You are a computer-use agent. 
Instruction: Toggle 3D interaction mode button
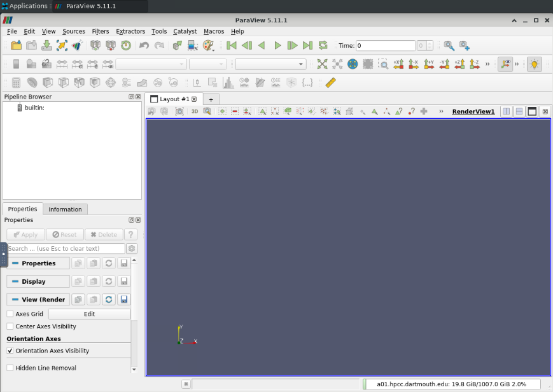pyautogui.click(x=195, y=111)
